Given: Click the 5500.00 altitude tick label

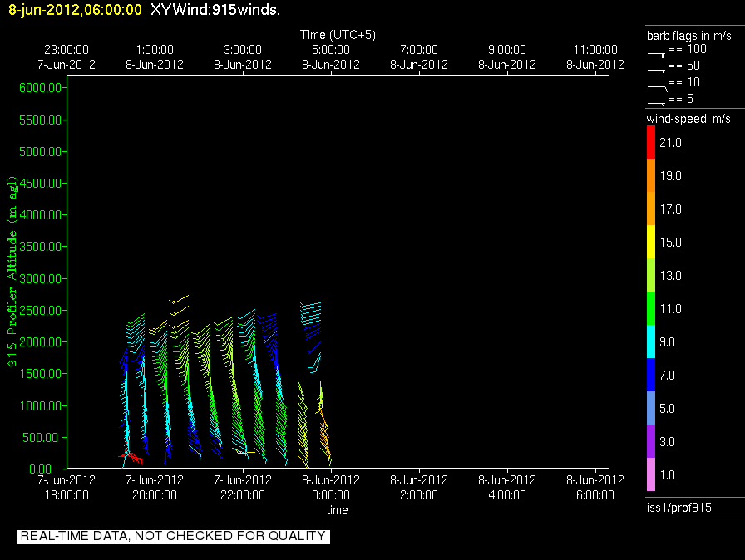Looking at the screenshot, I should point(41,120).
